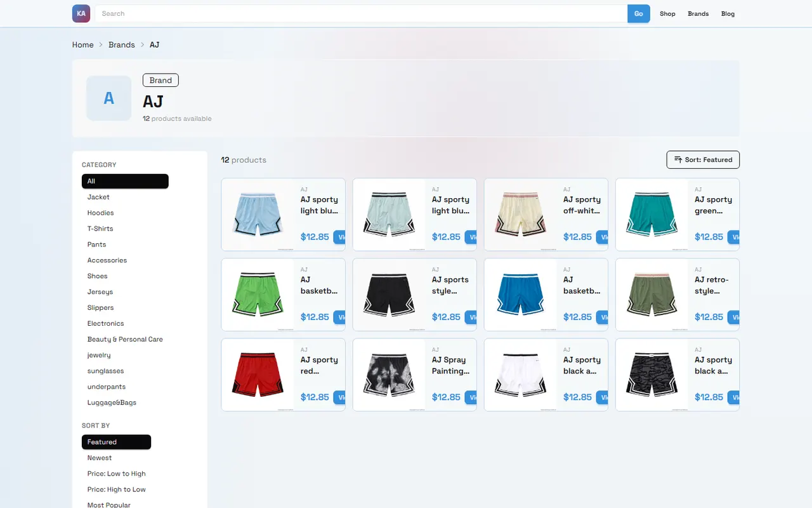Viewport: 812px width, 508px height.
Task: Open the Spray Painting shorts thumbnail
Action: (389, 375)
